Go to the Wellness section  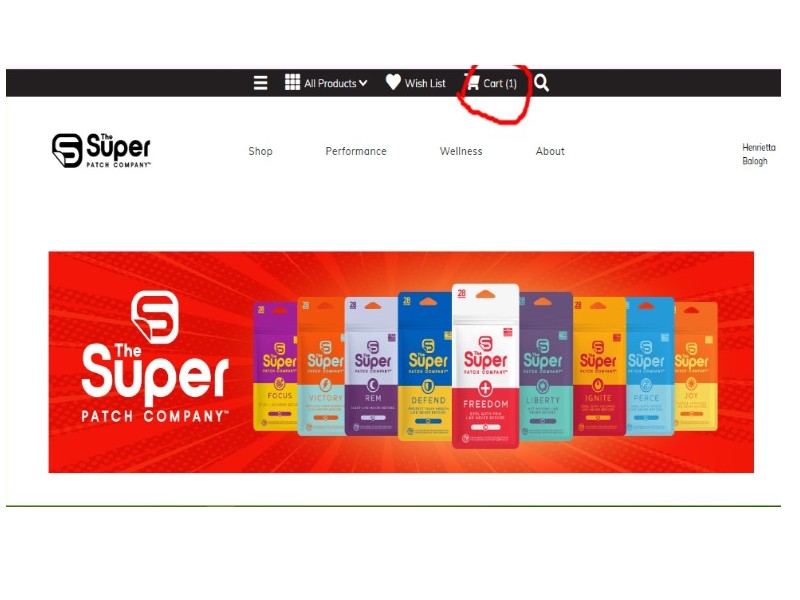click(x=461, y=151)
